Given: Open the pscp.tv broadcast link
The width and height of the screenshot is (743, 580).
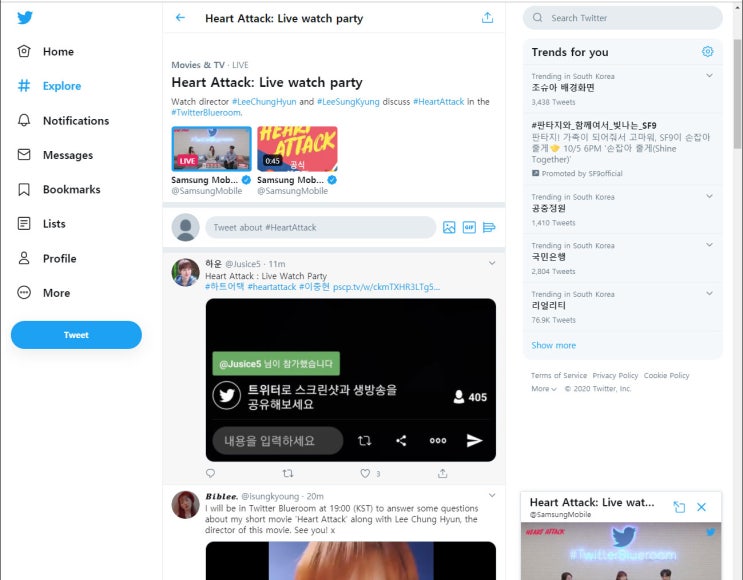Looking at the screenshot, I should pyautogui.click(x=386, y=287).
